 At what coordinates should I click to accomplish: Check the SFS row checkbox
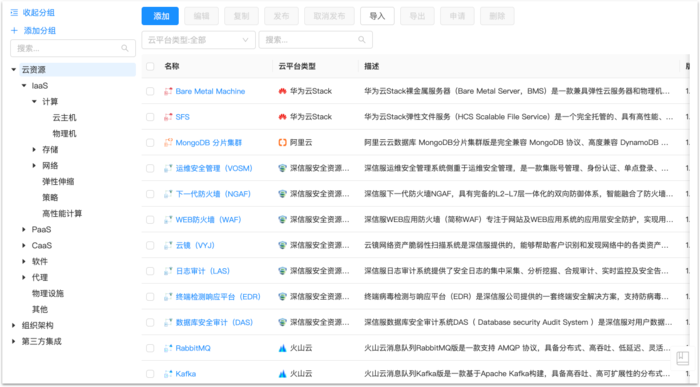[x=150, y=117]
